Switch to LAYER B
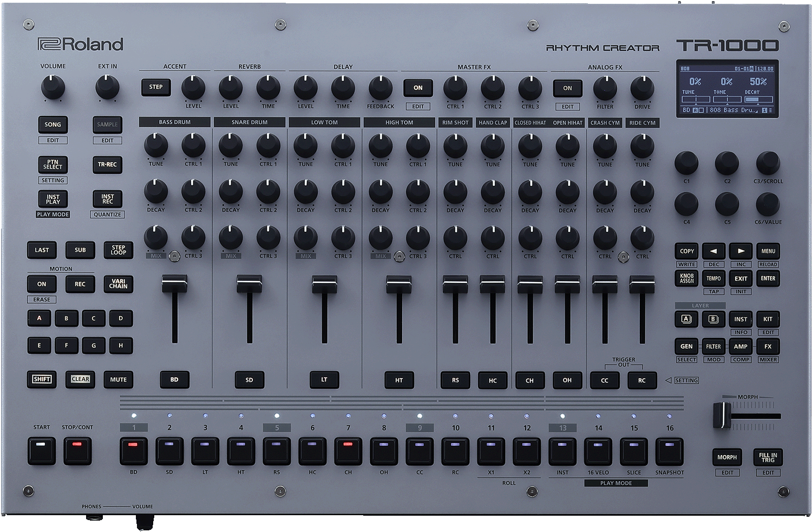 coord(713,320)
